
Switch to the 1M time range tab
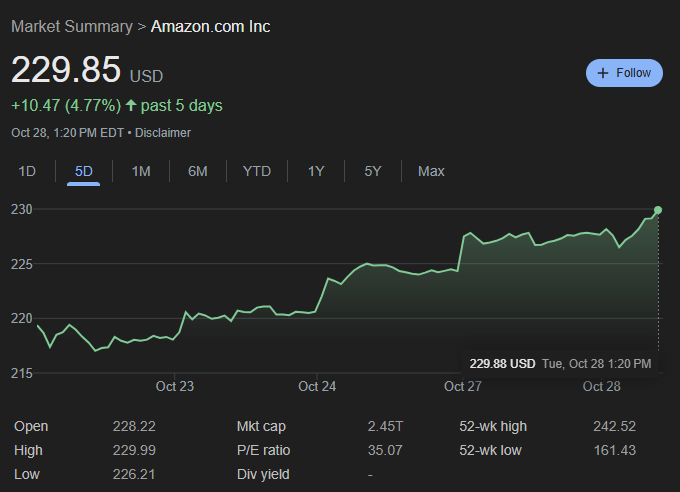141,171
